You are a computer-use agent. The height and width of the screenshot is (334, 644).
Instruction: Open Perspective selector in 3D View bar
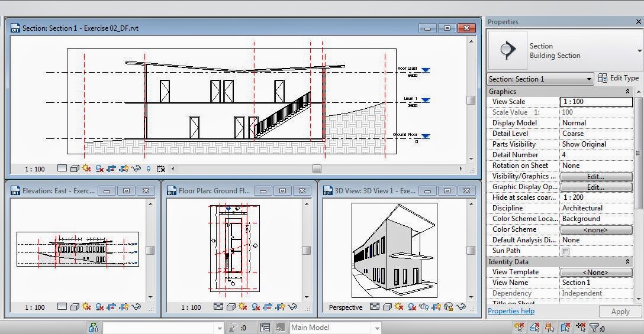[346, 307]
